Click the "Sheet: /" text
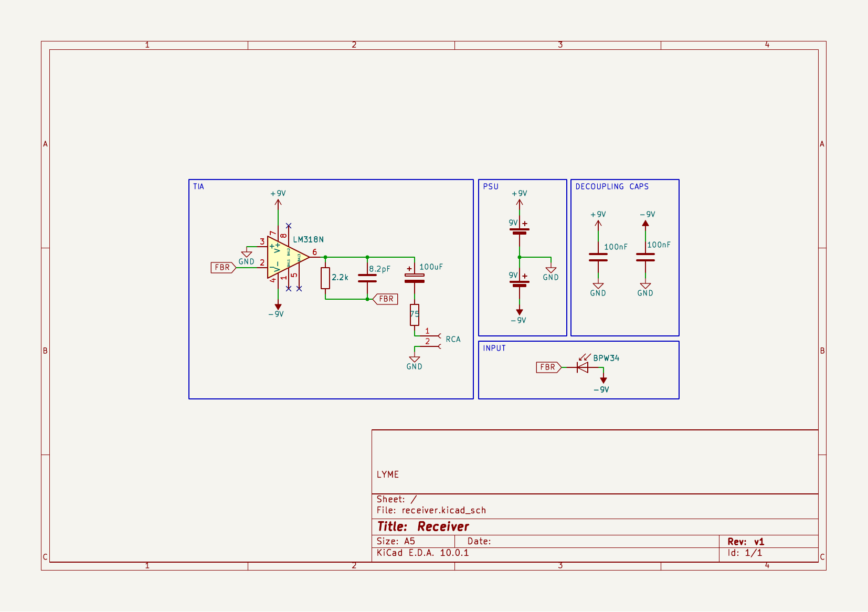This screenshot has height=612, width=868. [397, 500]
